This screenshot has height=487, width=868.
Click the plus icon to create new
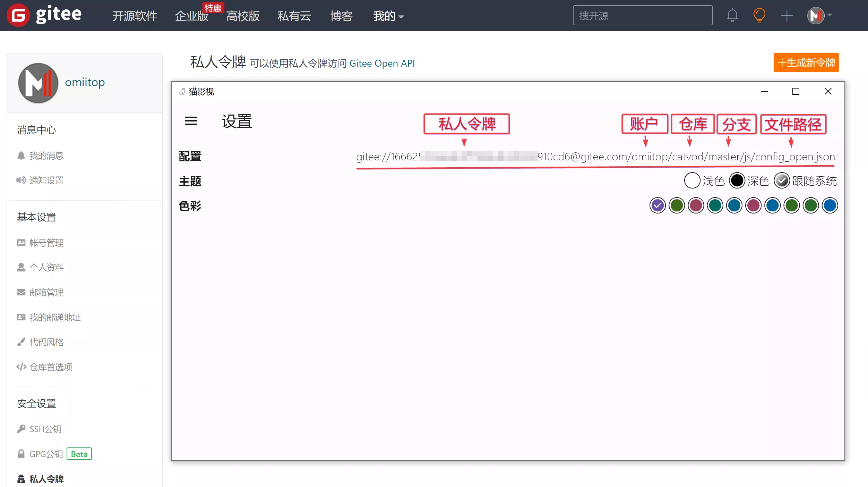pos(787,15)
